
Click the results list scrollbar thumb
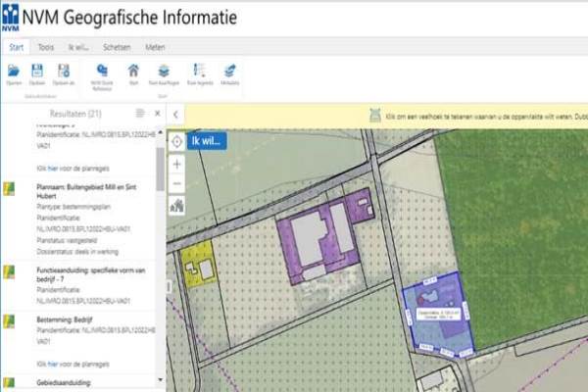click(161, 169)
